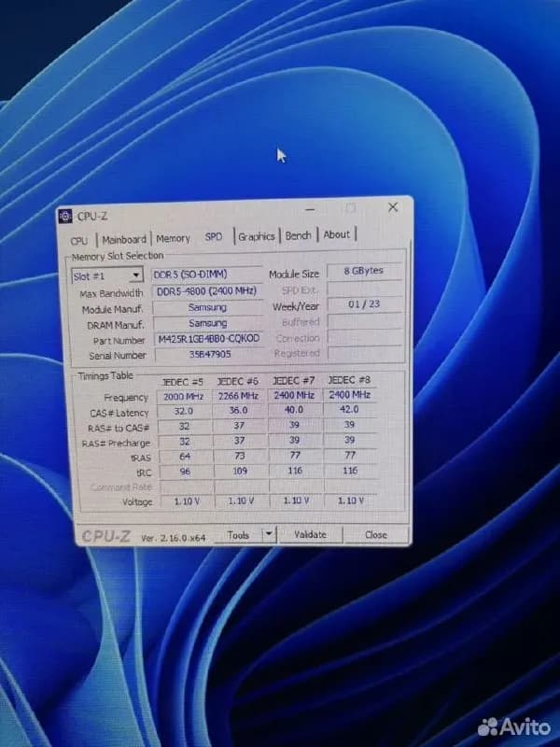560x747 pixels.
Task: Click the RAS# to CAS# row label
Action: click(x=119, y=428)
